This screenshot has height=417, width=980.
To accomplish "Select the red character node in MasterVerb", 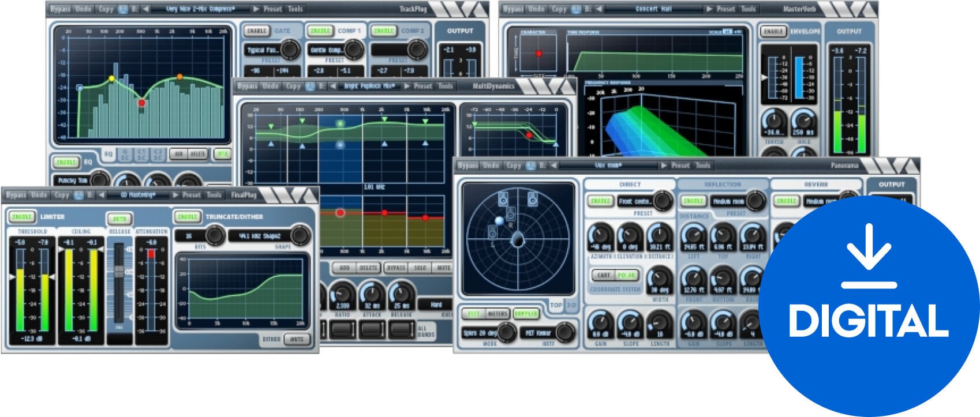I will [538, 54].
